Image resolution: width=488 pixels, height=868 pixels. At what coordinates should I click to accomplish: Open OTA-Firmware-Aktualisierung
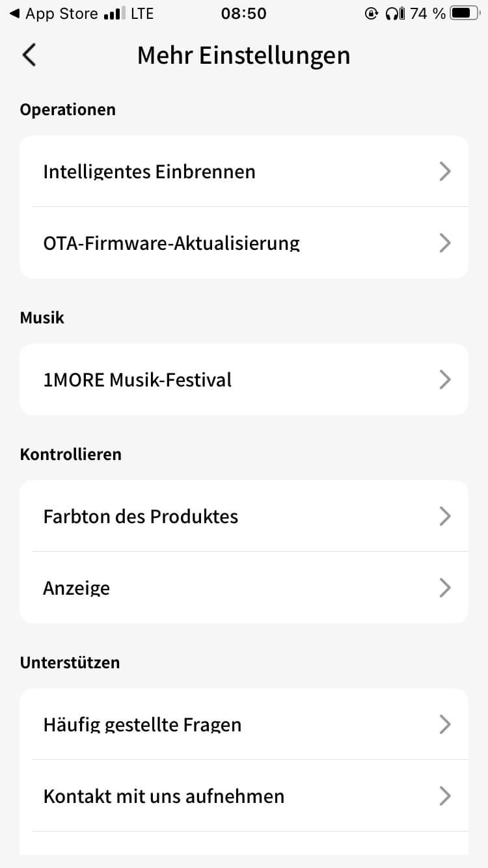[x=172, y=243]
